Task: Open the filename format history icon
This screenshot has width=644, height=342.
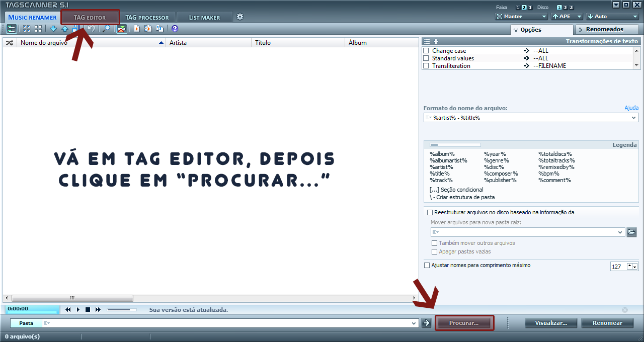Action: click(429, 118)
